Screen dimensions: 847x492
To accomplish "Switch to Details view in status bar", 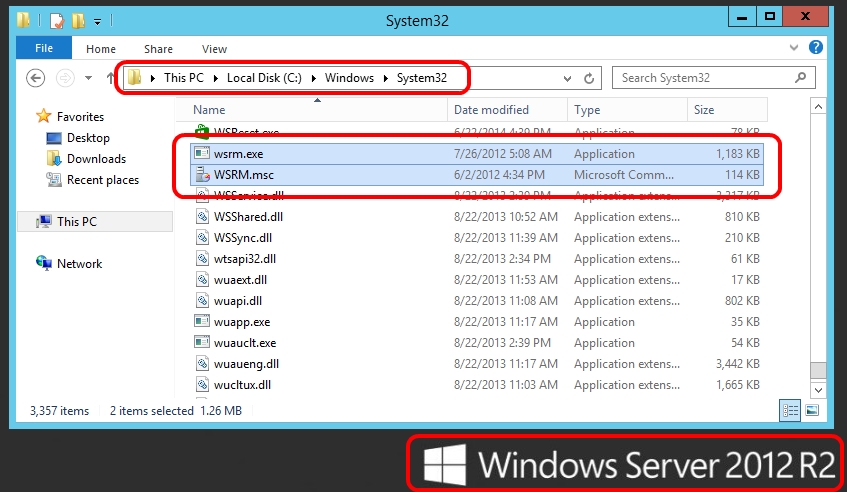I will click(x=790, y=410).
